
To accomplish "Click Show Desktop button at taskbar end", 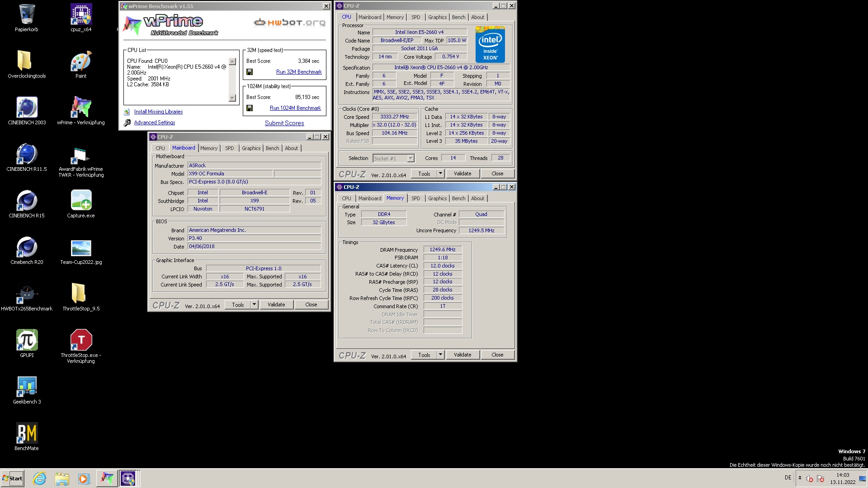I will (x=863, y=479).
